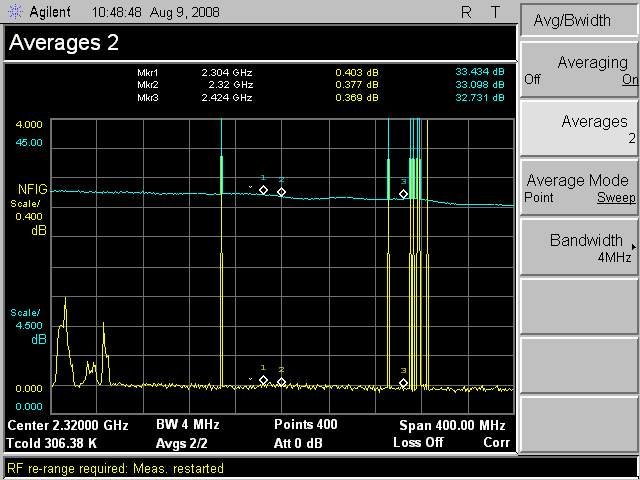
Task: Click the 4.000 upper scale value
Action: 29,124
